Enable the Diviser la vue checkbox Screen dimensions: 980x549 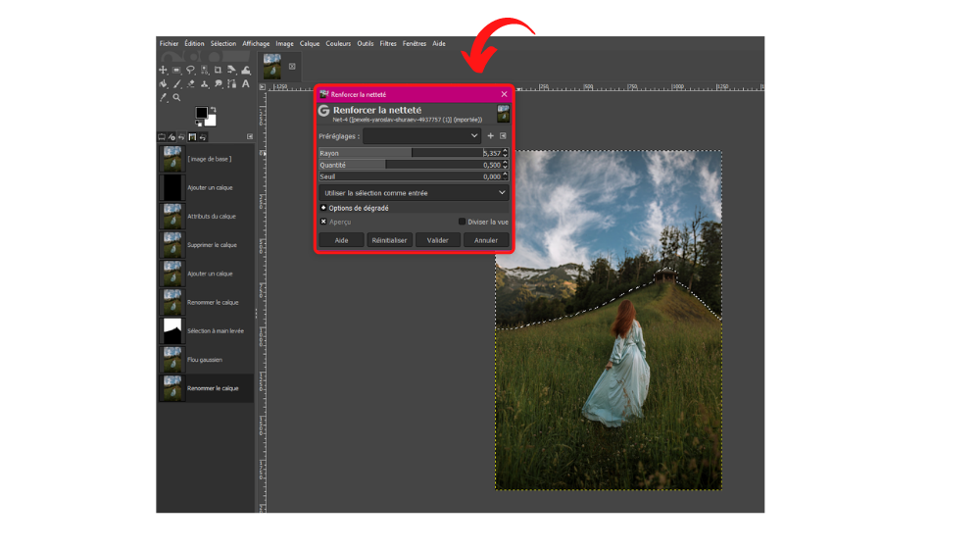click(462, 222)
